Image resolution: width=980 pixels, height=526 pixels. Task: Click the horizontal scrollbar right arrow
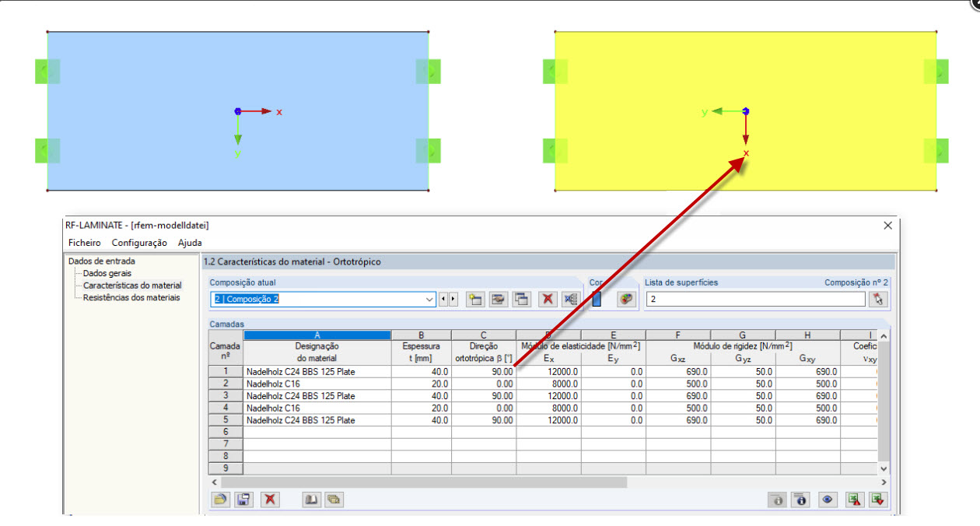click(x=884, y=482)
